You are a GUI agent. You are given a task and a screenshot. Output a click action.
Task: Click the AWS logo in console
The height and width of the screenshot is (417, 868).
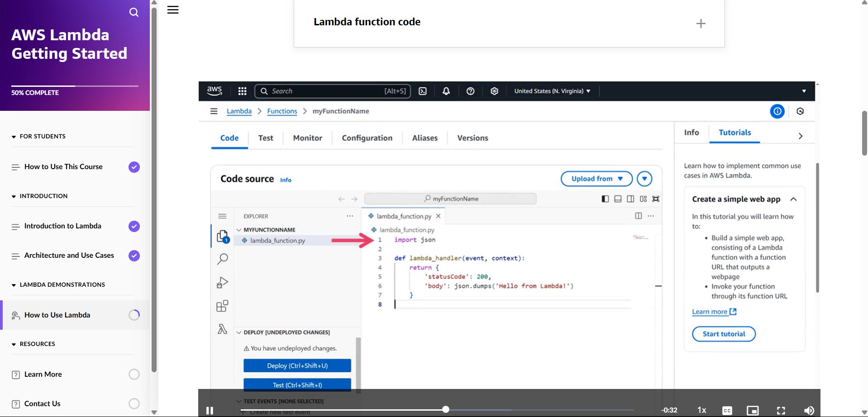215,91
